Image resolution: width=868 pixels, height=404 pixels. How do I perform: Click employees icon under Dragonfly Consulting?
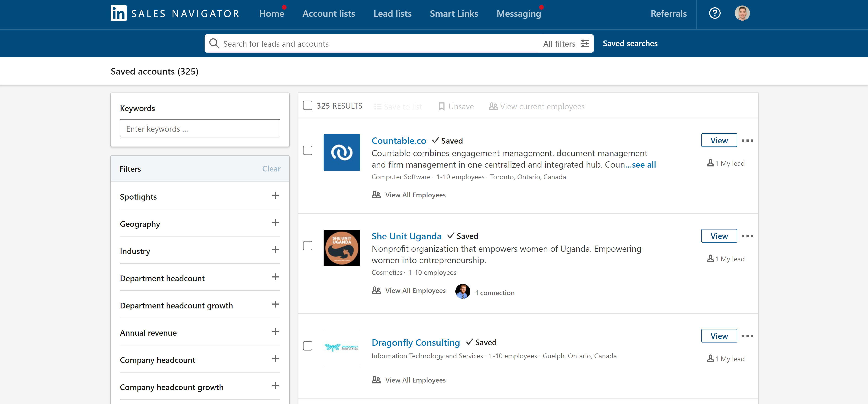point(376,380)
